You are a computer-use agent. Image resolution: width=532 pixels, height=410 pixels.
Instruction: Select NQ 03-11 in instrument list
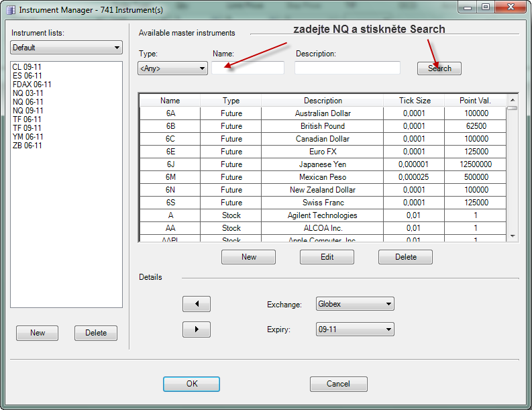[x=28, y=93]
